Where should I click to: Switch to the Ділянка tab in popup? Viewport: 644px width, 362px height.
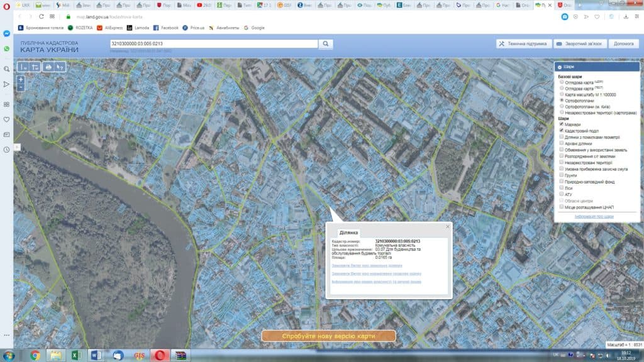point(348,233)
